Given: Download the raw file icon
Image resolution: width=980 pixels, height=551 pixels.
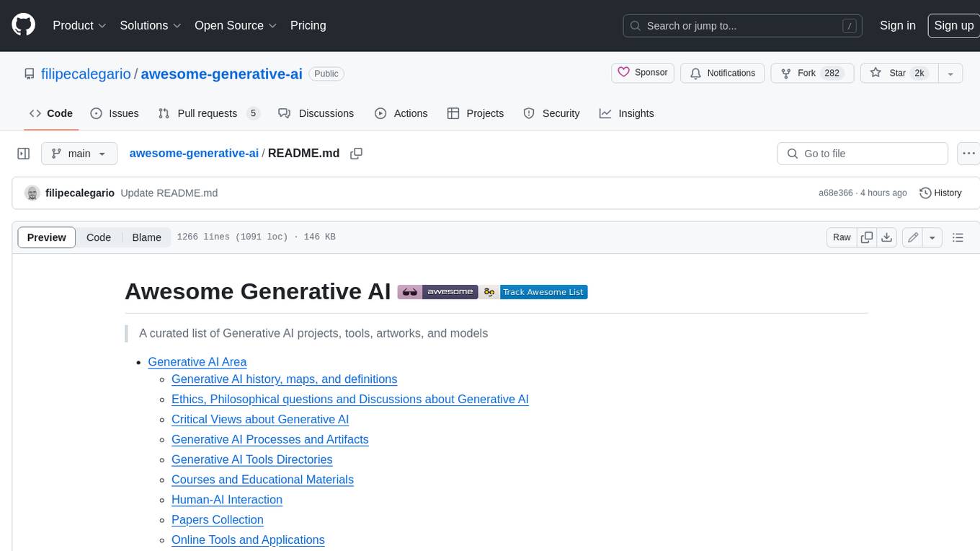Looking at the screenshot, I should click(x=887, y=237).
